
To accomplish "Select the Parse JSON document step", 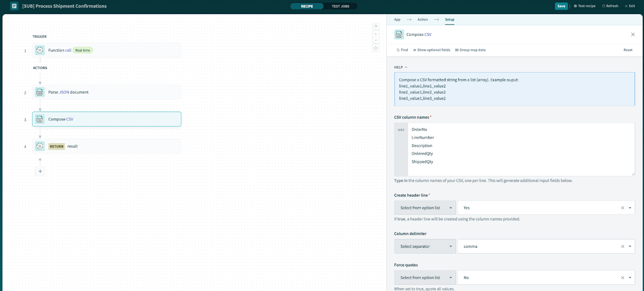I will click(x=107, y=92).
